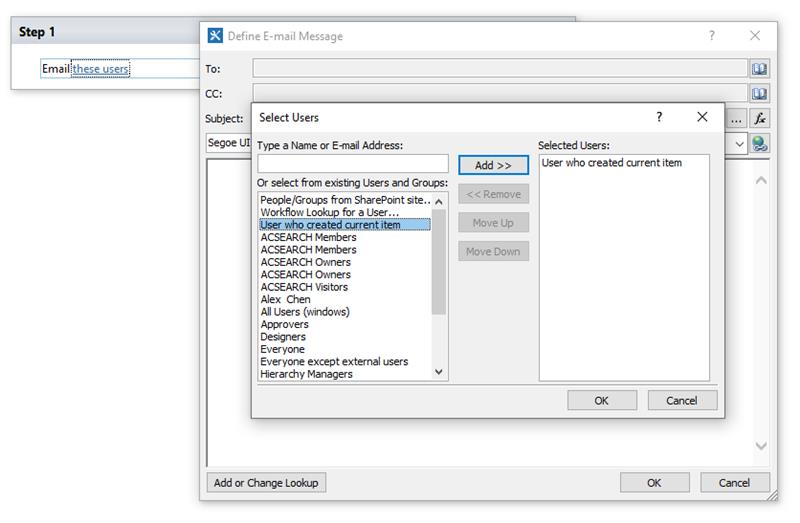Viewport: 800px width, 523px height.
Task: Select 'Alex Chen' in users list
Action: pos(345,300)
